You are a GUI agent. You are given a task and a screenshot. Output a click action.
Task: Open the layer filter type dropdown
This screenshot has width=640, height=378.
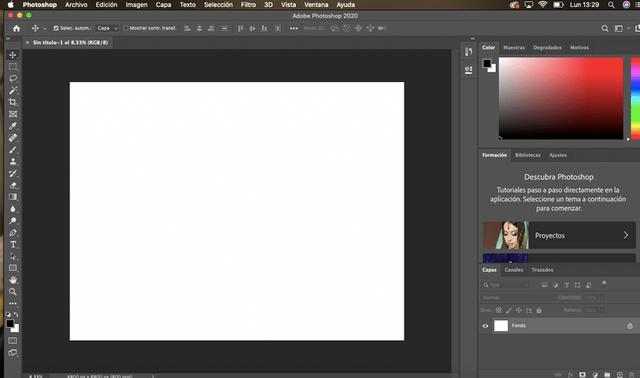pyautogui.click(x=506, y=285)
